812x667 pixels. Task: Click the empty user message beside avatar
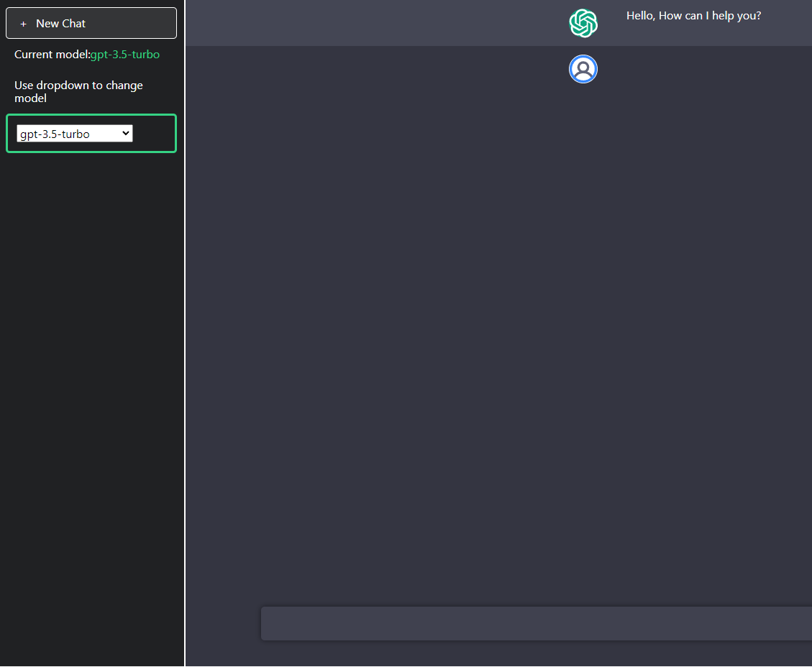(x=690, y=69)
